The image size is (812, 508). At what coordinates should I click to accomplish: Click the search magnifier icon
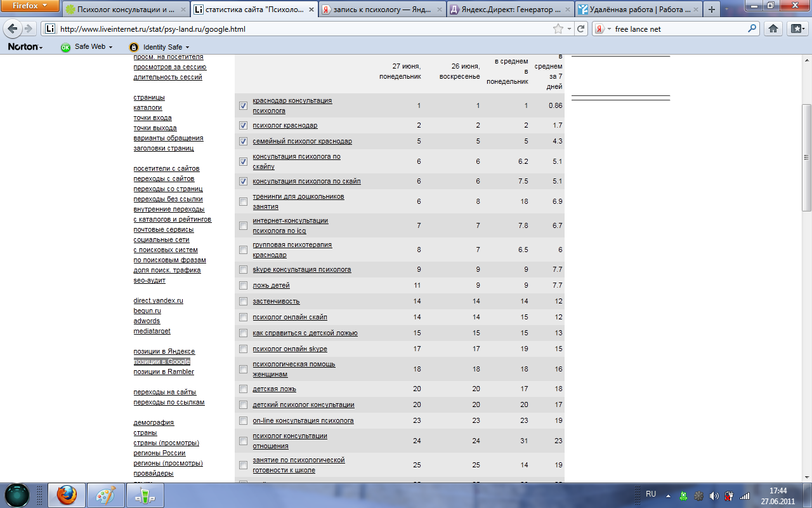[x=752, y=29]
